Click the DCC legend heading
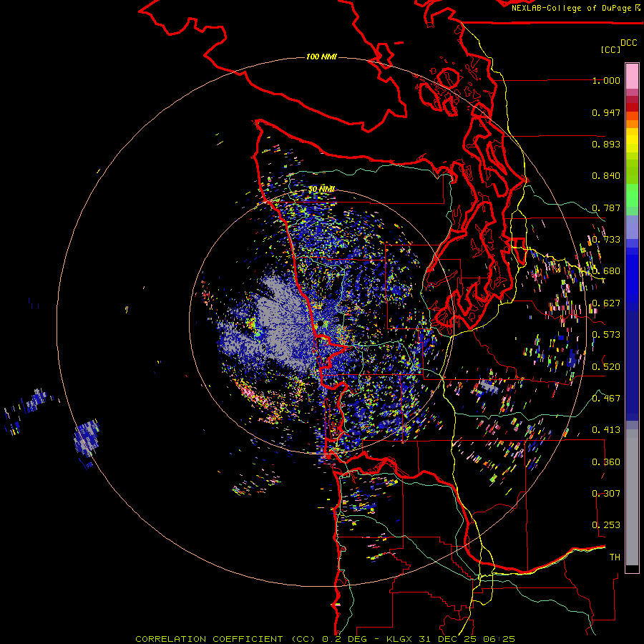The height and width of the screenshot is (644, 644). (629, 43)
